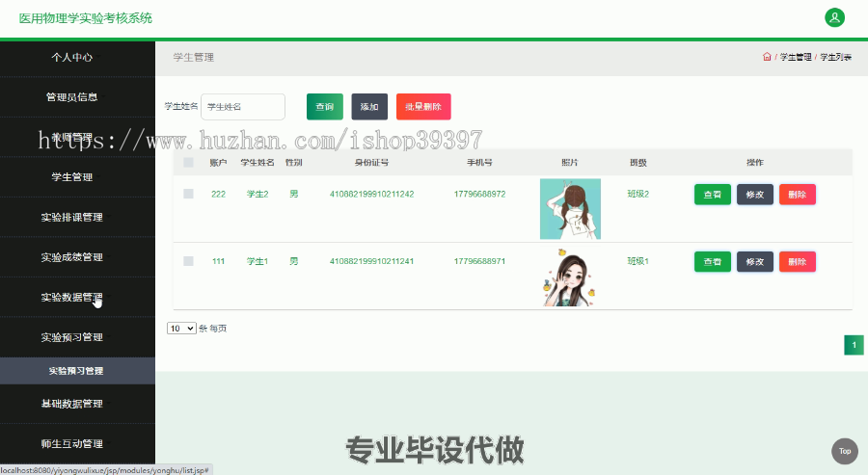Select highlighted 实验预习管理 submenu item
The image size is (868, 475).
pyautogui.click(x=76, y=371)
